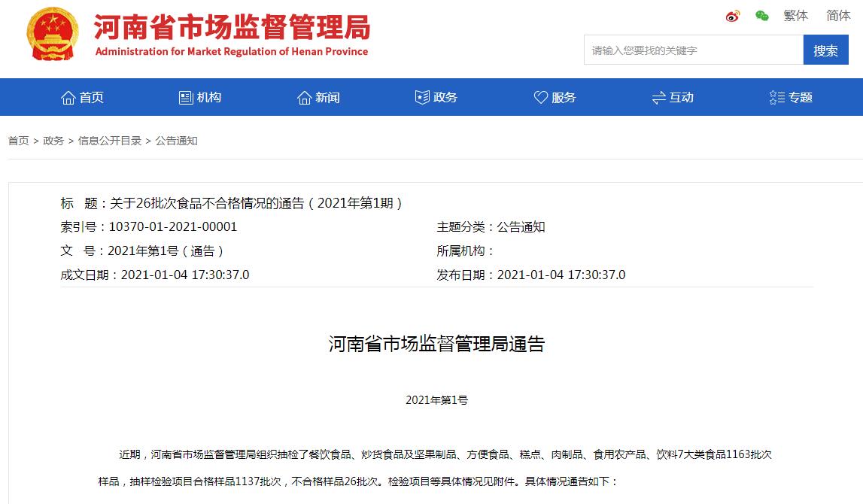The image size is (863, 504).
Task: Click the arrows icon beside 互动
Action: pos(659,98)
